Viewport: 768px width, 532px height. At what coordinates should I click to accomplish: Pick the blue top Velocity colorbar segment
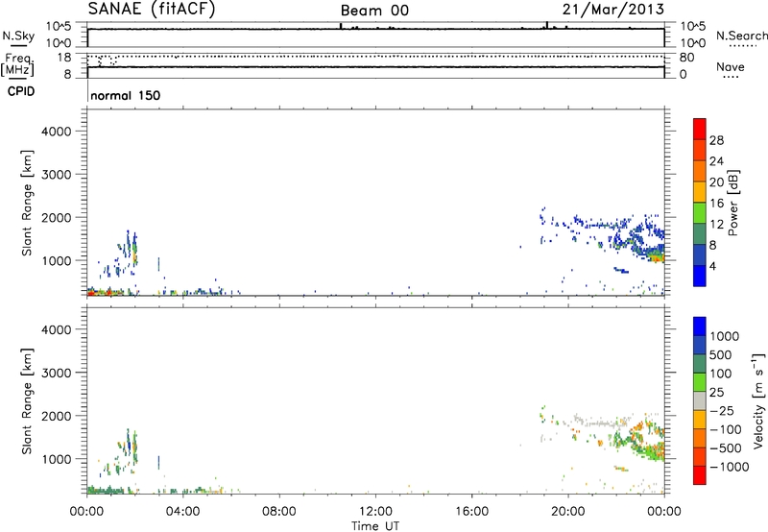coord(700,326)
